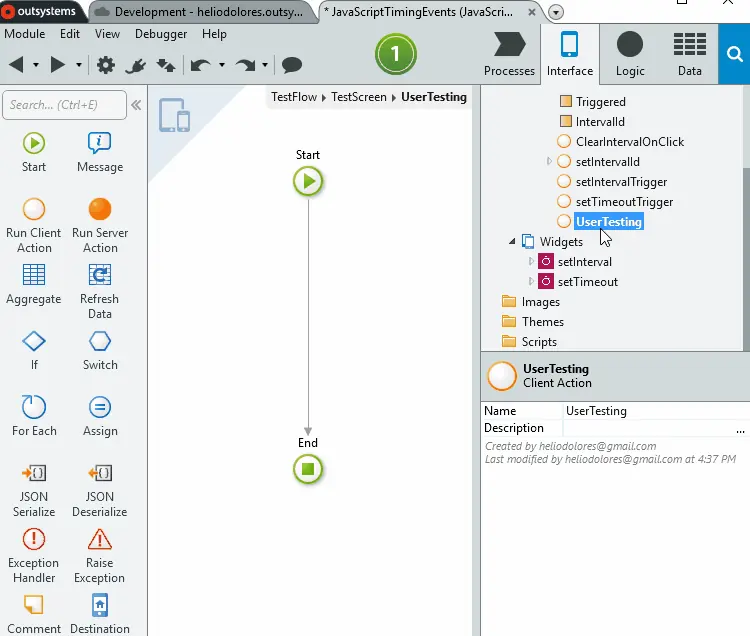Click the forward navigation arrow
This screenshot has height=636, width=750.
coord(58,65)
